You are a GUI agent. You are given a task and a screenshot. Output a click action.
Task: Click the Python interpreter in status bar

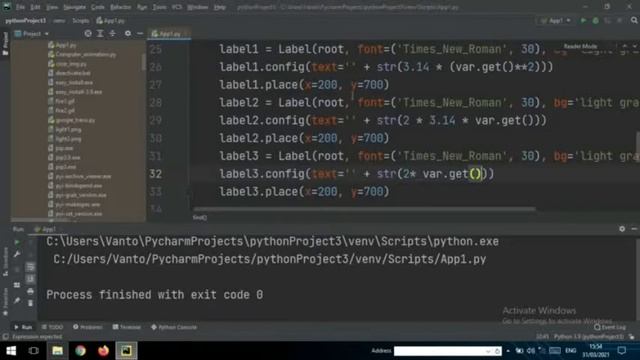coord(589,337)
